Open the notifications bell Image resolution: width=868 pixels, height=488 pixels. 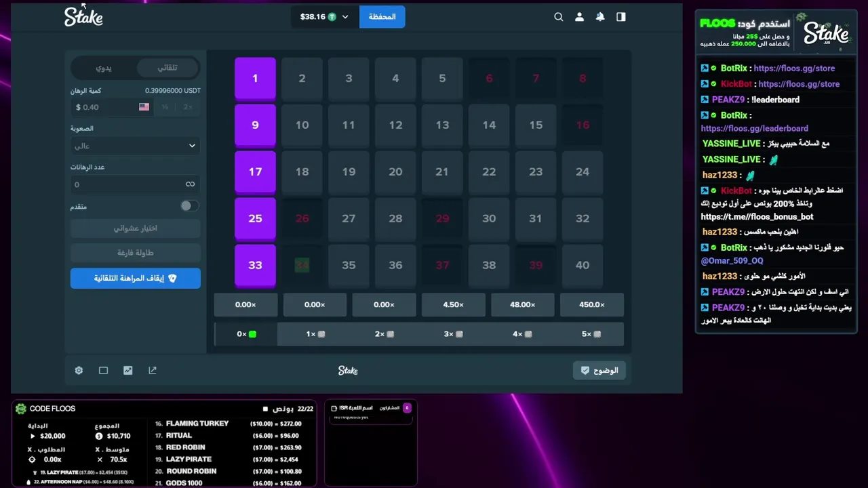[600, 17]
